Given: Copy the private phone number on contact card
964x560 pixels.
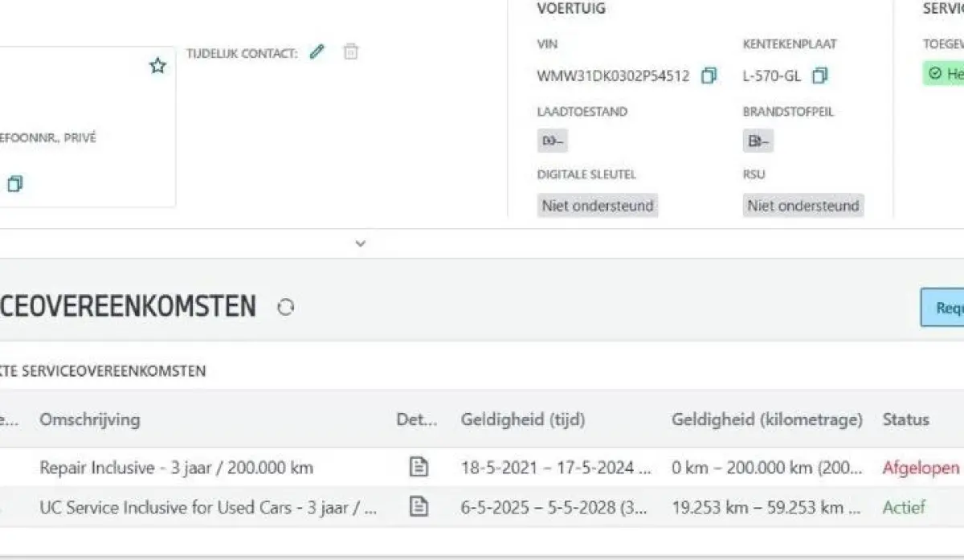Looking at the screenshot, I should (x=15, y=183).
